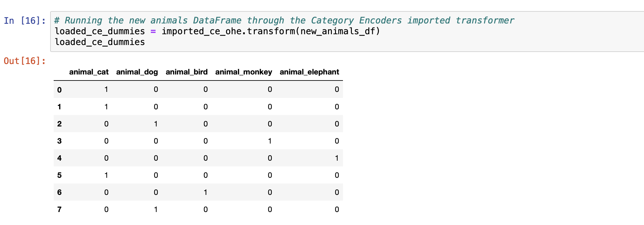This screenshot has width=644, height=225.
Task: Click the last code line loaded_ce_dummies
Action: (100, 42)
